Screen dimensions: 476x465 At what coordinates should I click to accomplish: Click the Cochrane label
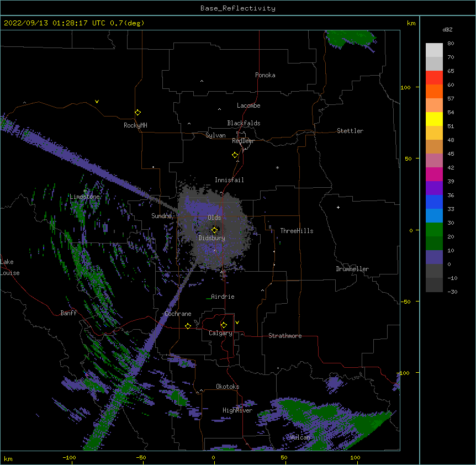click(x=178, y=314)
